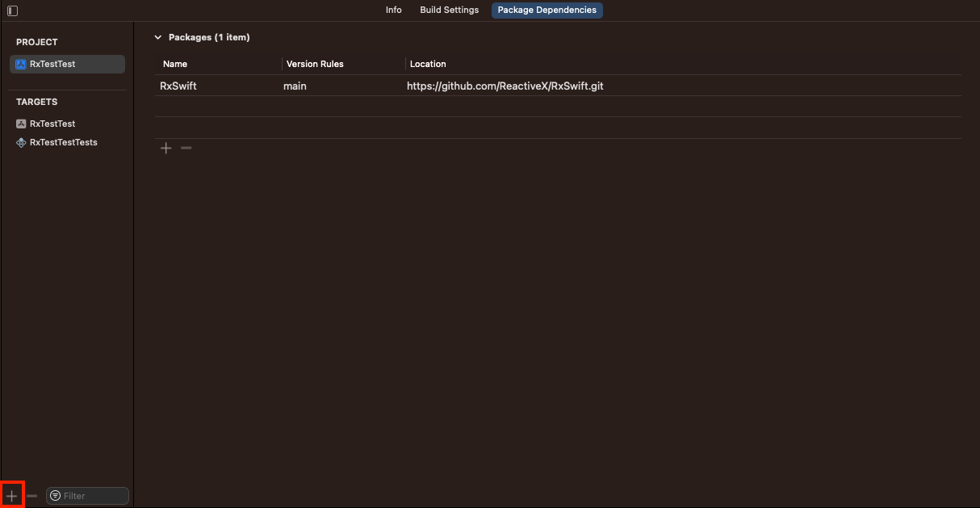
Task: Add a target with the sidebar plus button
Action: point(12,495)
